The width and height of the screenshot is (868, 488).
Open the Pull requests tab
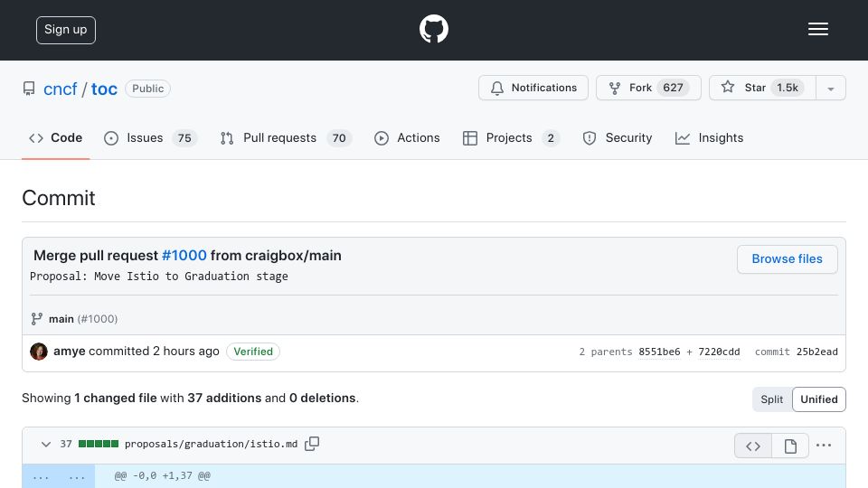coord(286,137)
